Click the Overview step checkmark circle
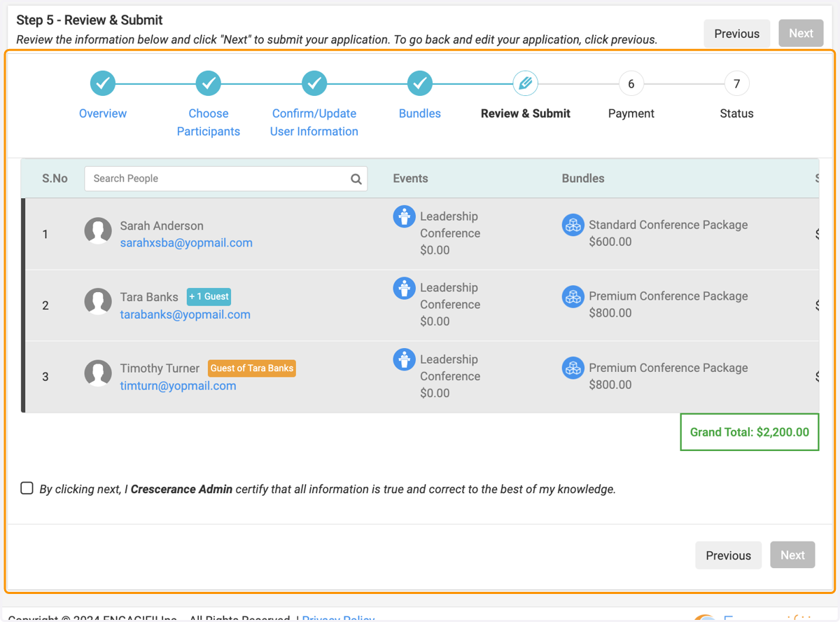This screenshot has width=840, height=622. (x=103, y=83)
